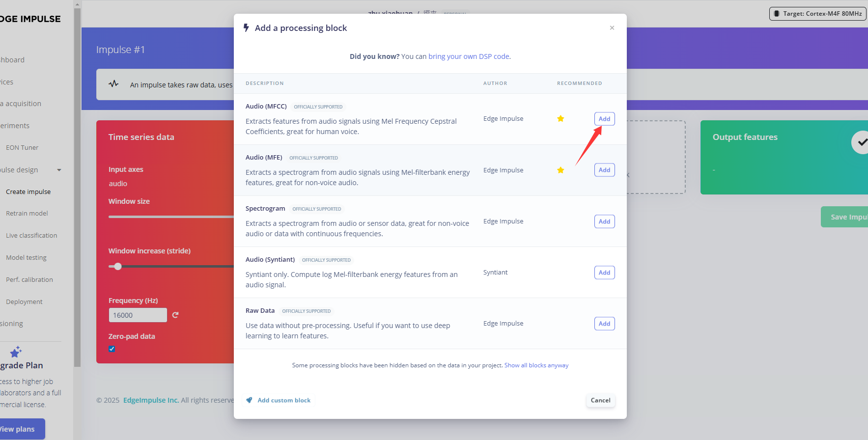Click the lightning bolt icon in dialog title

tap(247, 28)
